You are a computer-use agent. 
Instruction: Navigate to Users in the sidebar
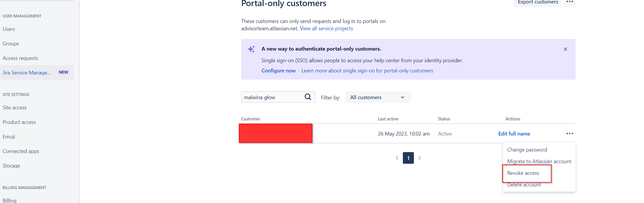pyautogui.click(x=9, y=29)
